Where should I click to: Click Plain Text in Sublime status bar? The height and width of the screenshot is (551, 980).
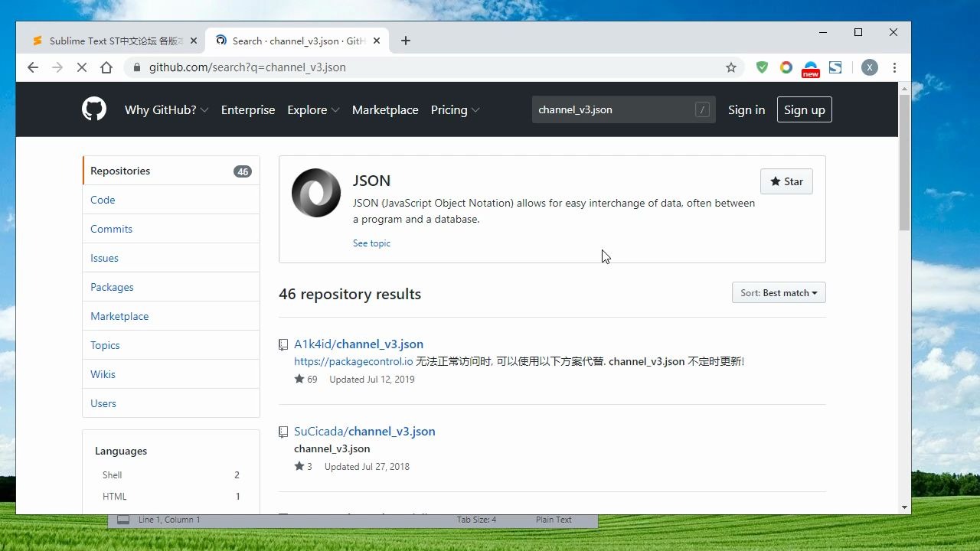pos(554,520)
